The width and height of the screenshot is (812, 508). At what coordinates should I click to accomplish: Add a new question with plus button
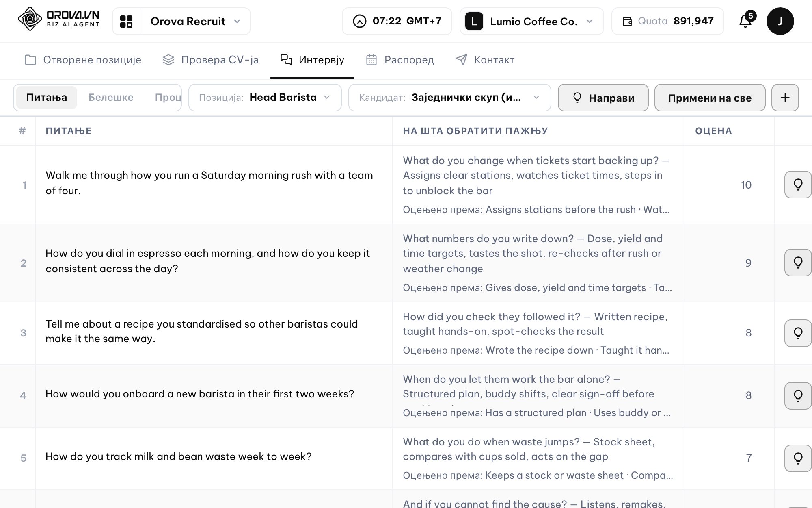tap(785, 98)
